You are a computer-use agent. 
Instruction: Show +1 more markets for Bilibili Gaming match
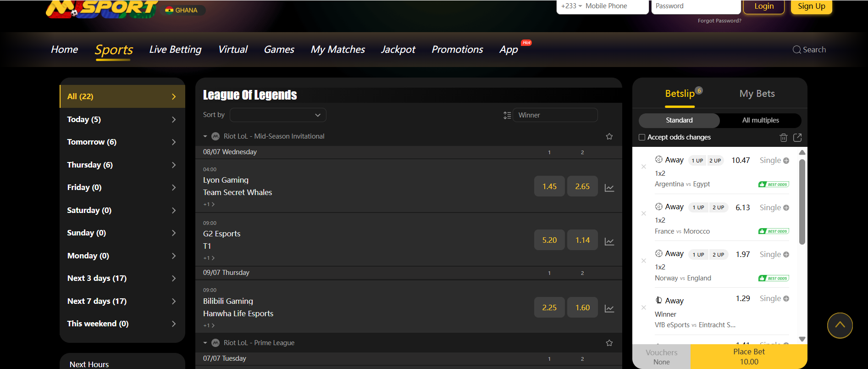pyautogui.click(x=209, y=325)
